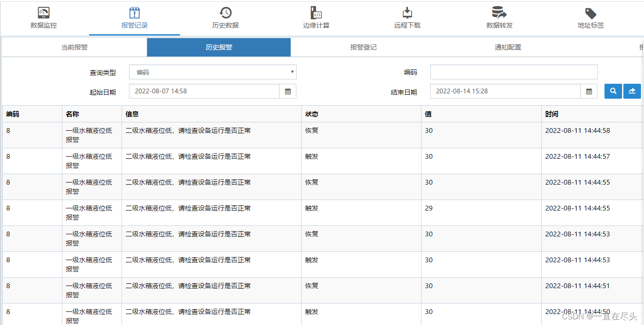Click 恢复 status in the 14:44:58 row
This screenshot has height=325, width=644.
click(x=312, y=131)
